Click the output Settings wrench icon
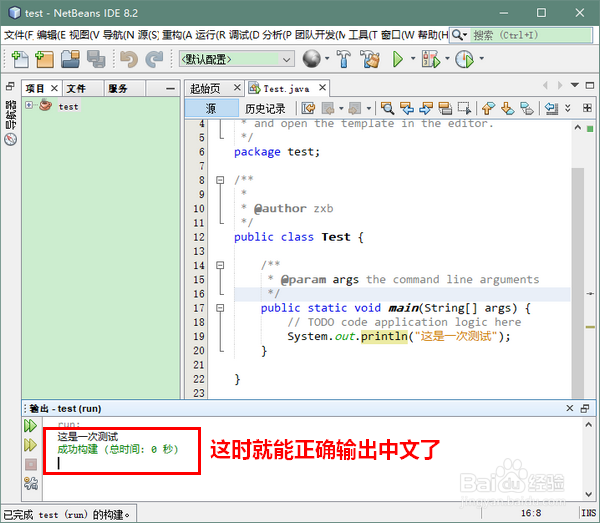 [x=31, y=483]
